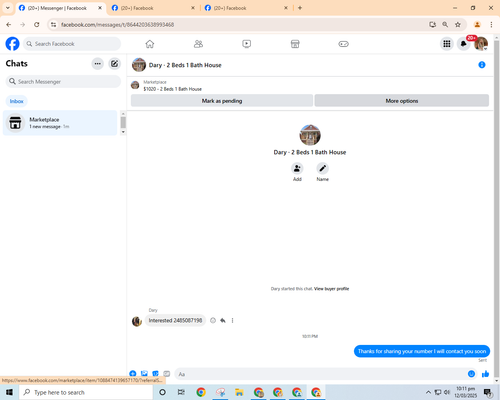Open browser zoom magnifier icon
Viewport: 500px width, 400px height.
pyautogui.click(x=445, y=24)
